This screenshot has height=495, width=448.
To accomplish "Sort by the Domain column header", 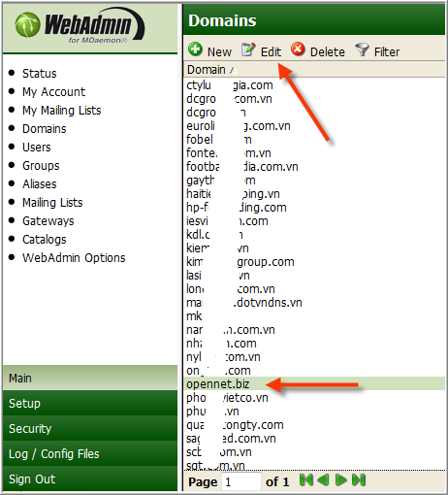I will click(x=207, y=70).
